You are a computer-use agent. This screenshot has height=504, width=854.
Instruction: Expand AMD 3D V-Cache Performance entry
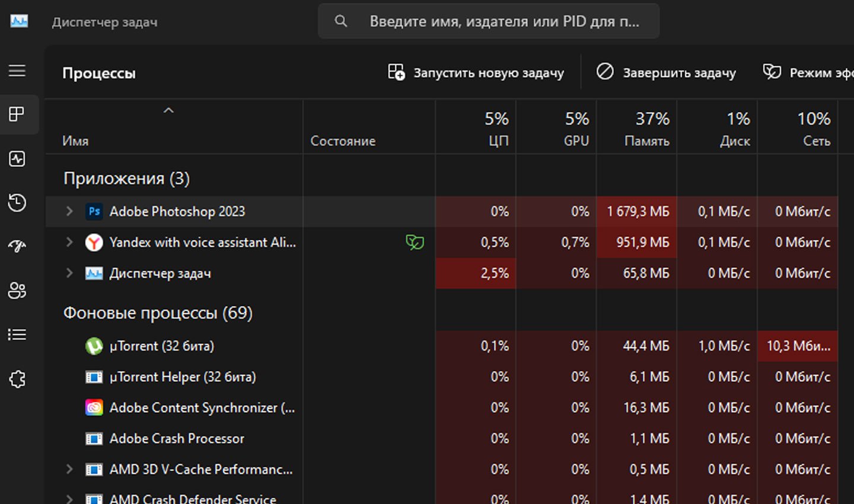pyautogui.click(x=69, y=469)
